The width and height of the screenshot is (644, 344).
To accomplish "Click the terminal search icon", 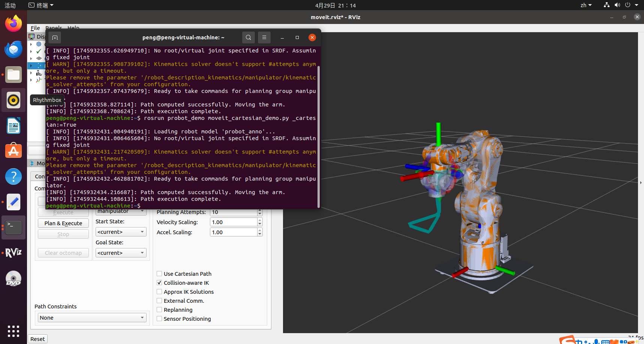I will coord(248,37).
